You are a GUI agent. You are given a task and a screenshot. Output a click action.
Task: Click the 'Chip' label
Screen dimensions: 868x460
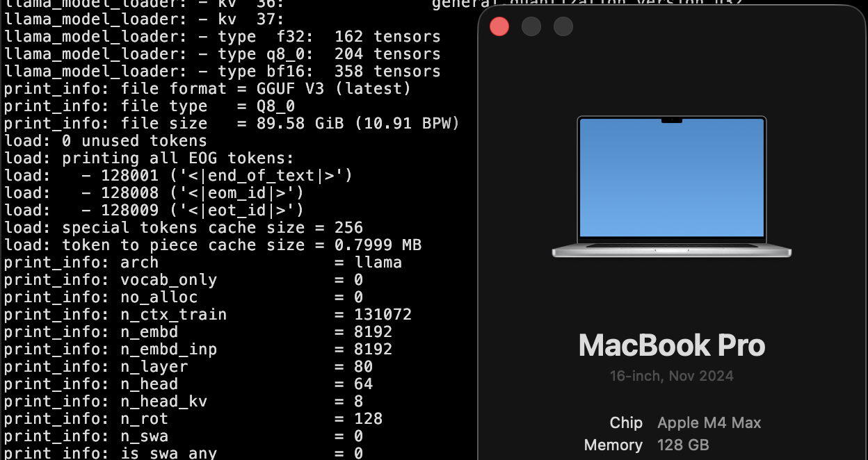[626, 422]
